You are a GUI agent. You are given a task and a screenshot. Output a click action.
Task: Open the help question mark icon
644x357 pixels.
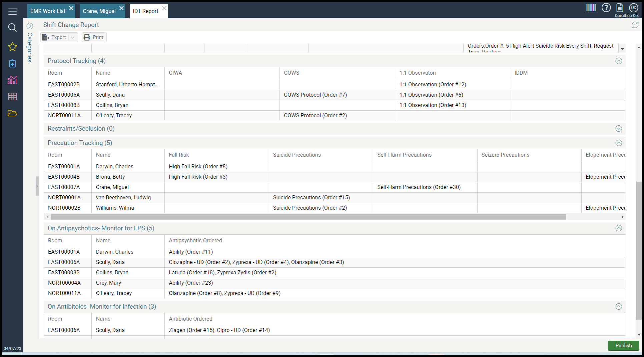[x=606, y=8]
